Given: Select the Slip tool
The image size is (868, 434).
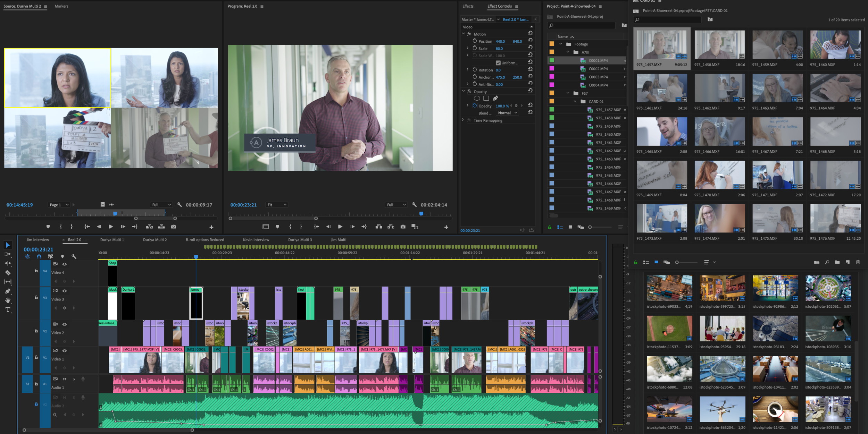Looking at the screenshot, I should click(x=8, y=282).
